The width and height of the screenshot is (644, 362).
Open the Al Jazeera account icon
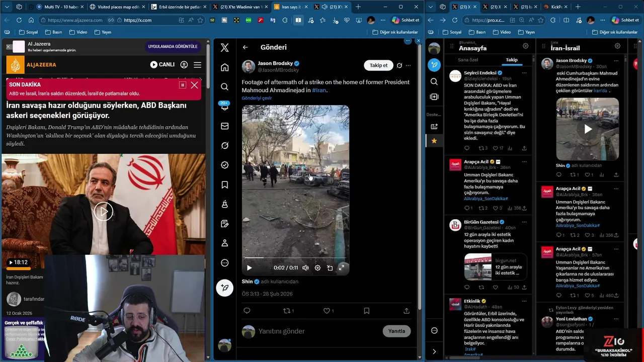184,65
